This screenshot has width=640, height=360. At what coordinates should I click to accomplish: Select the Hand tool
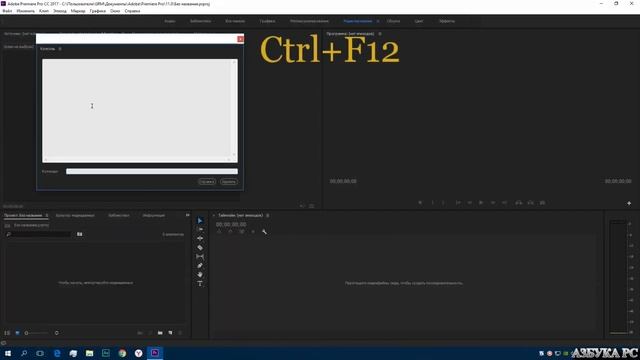pos(200,274)
